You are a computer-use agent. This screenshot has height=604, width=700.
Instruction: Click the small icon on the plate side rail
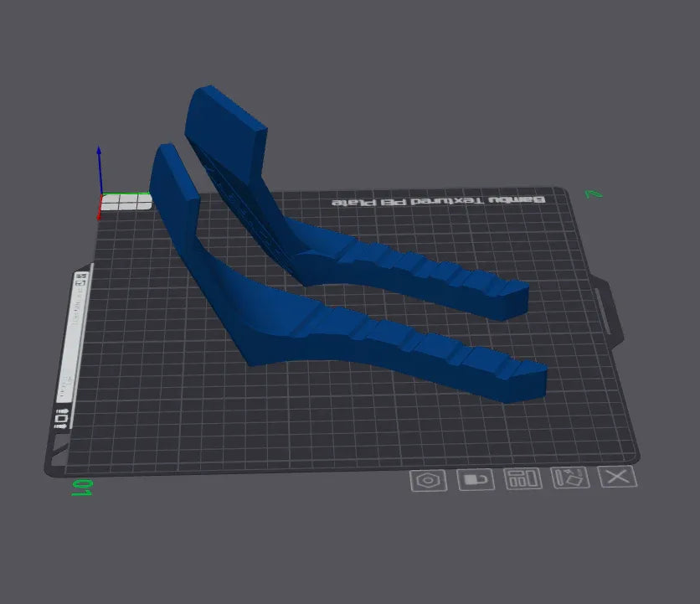click(63, 416)
